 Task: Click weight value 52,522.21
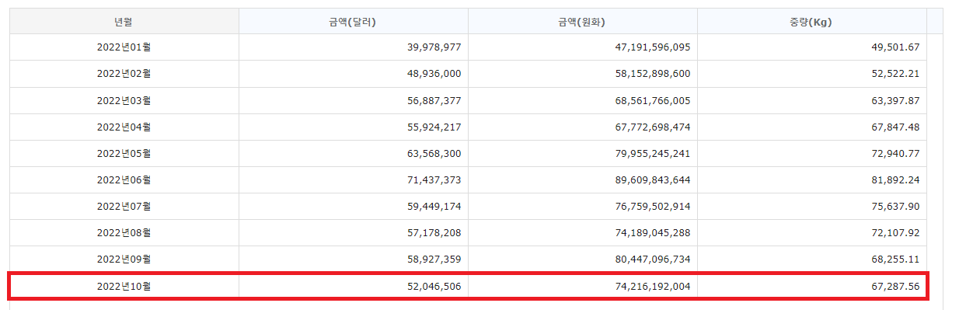[896, 74]
